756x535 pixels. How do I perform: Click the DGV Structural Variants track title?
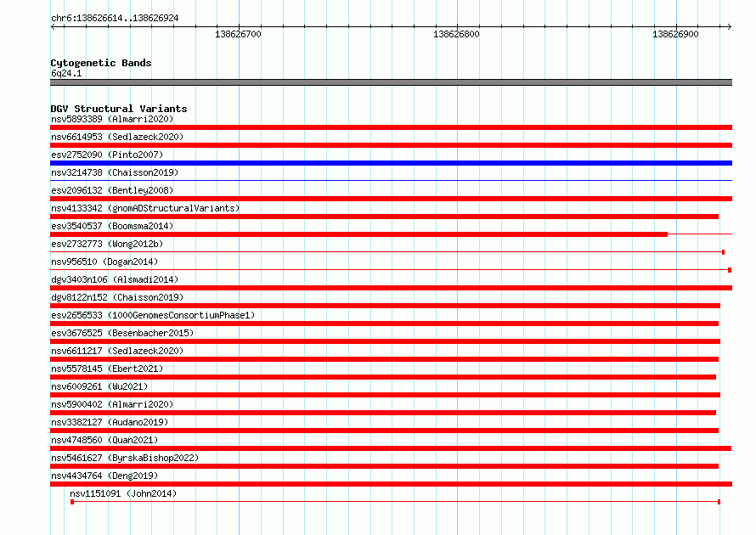[119, 109]
